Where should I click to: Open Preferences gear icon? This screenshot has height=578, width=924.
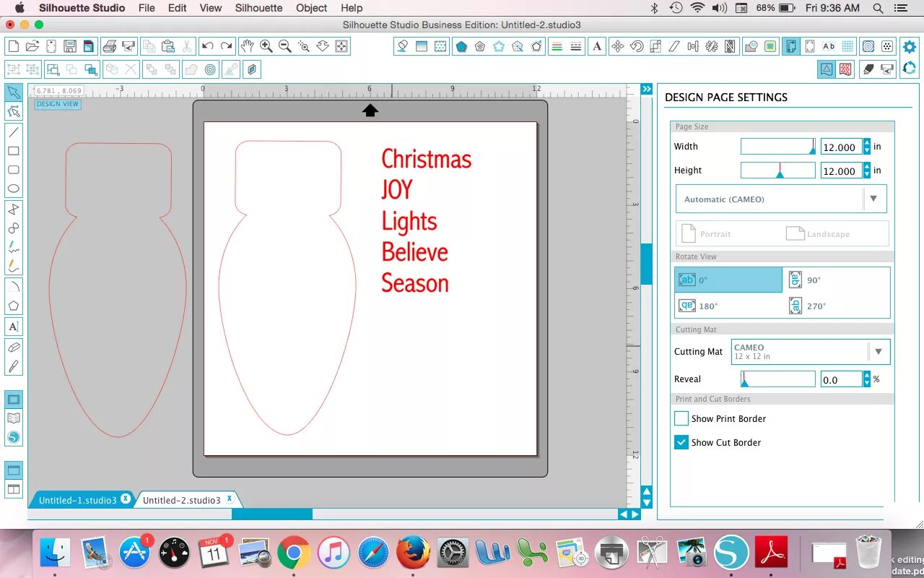pyautogui.click(x=909, y=47)
